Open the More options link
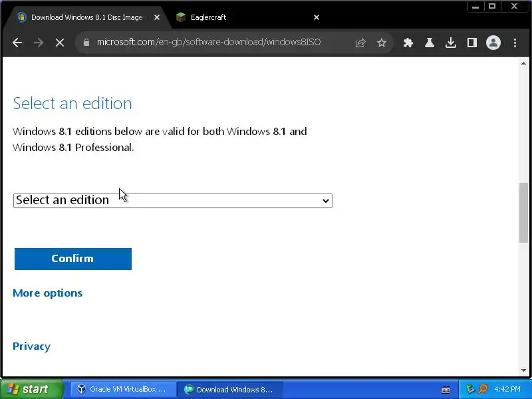The height and width of the screenshot is (399, 532). click(47, 293)
